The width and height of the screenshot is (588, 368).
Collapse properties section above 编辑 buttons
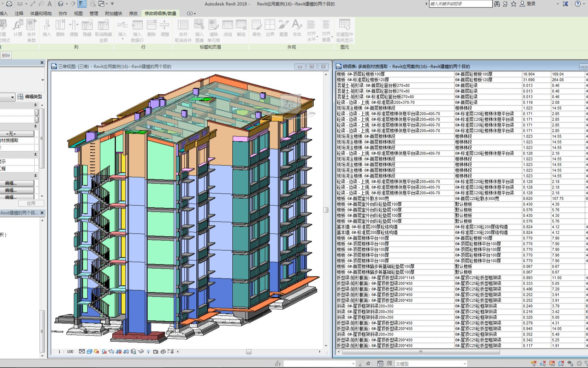coord(35,176)
